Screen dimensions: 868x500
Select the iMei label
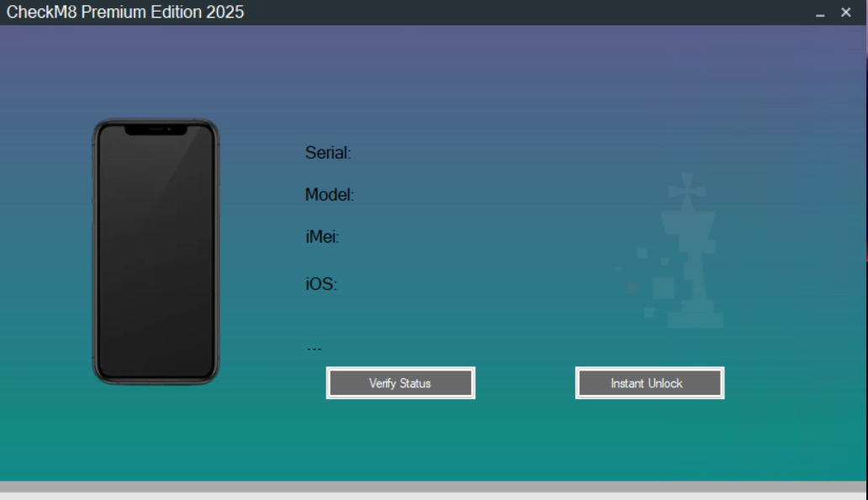click(322, 238)
